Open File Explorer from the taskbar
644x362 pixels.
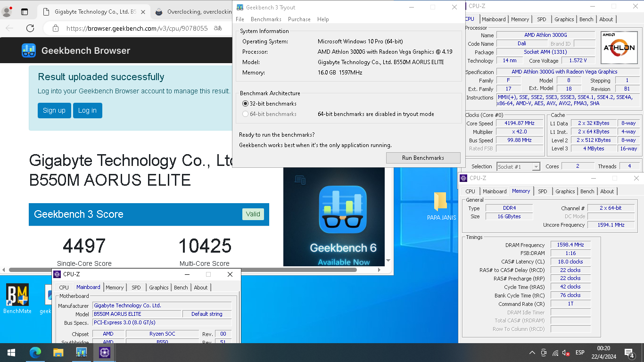click(58, 353)
